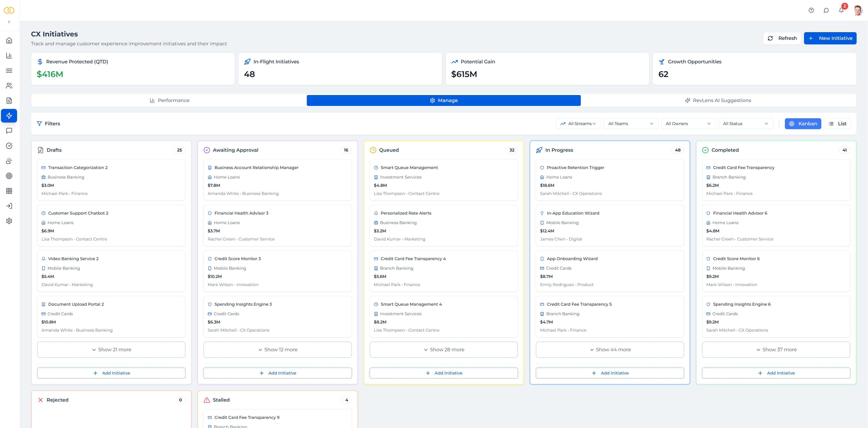868x428 pixels.
Task: Switch to List view
Action: click(x=837, y=124)
